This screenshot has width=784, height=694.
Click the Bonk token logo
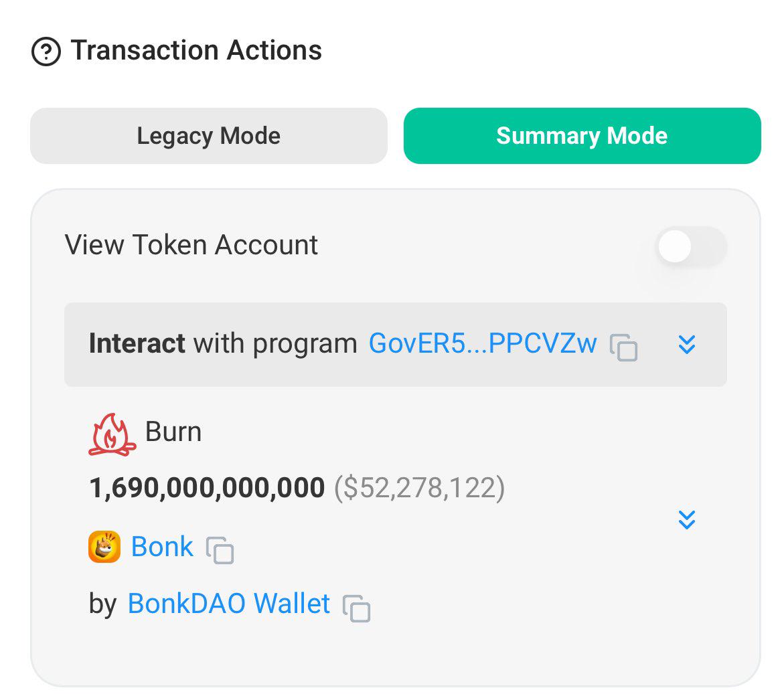104,547
